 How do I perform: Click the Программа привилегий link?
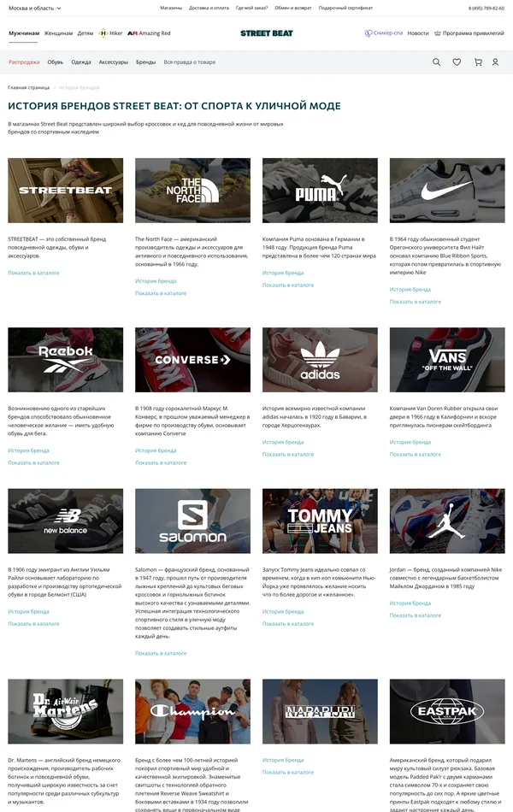469,33
